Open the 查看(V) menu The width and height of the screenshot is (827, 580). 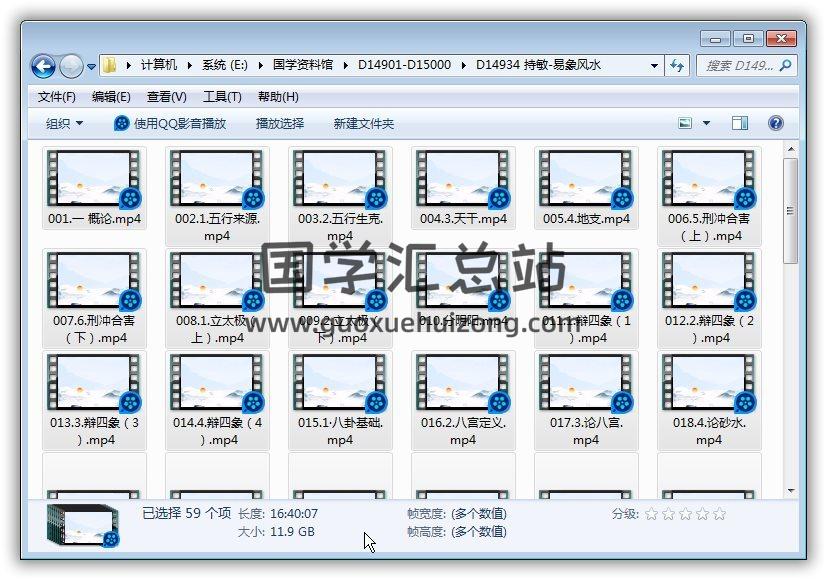pyautogui.click(x=166, y=97)
